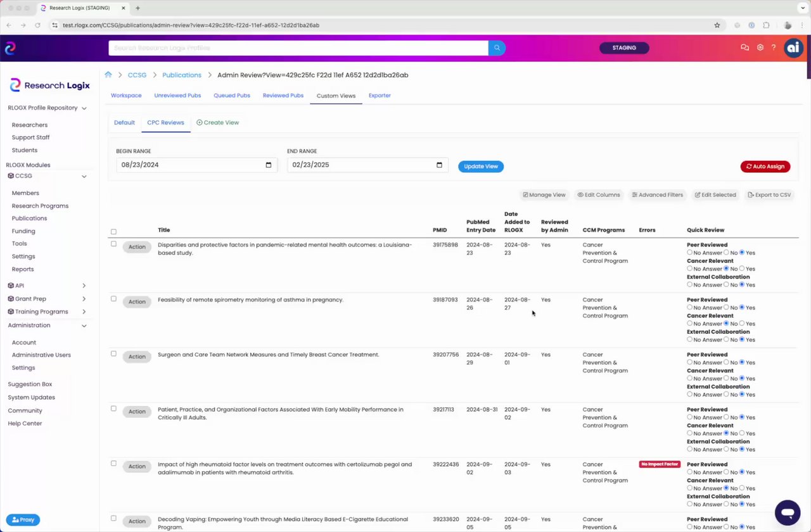Click the site information icon in address bar
This screenshot has height=532, width=811.
55,25
